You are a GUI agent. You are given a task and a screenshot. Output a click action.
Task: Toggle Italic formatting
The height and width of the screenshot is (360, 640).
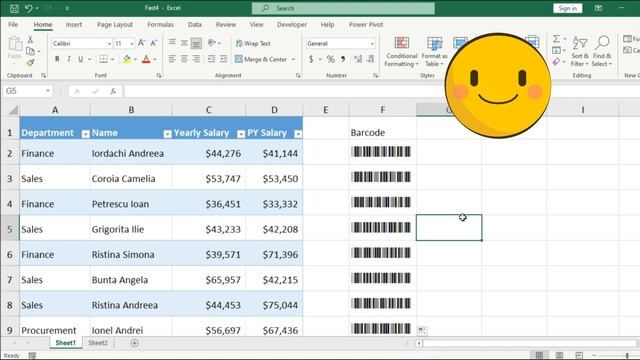[69, 59]
